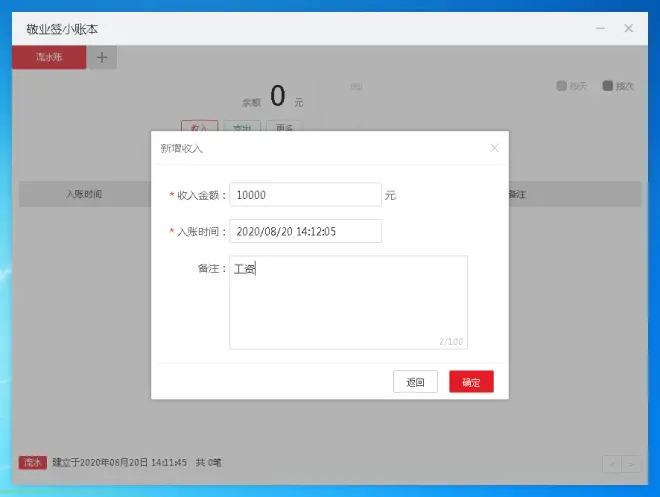Focus the 入账时间 date field

coord(306,231)
